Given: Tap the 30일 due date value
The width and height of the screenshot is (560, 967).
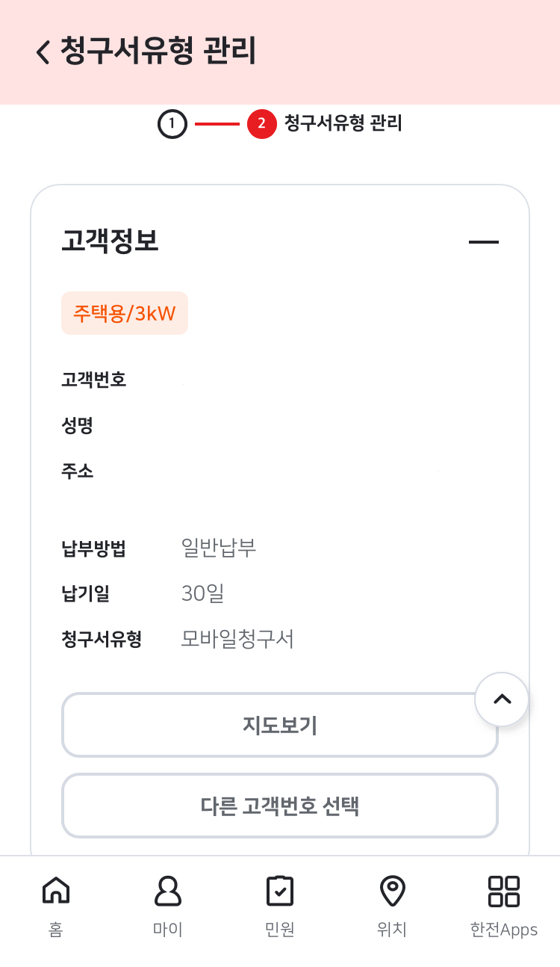Looking at the screenshot, I should (x=202, y=593).
